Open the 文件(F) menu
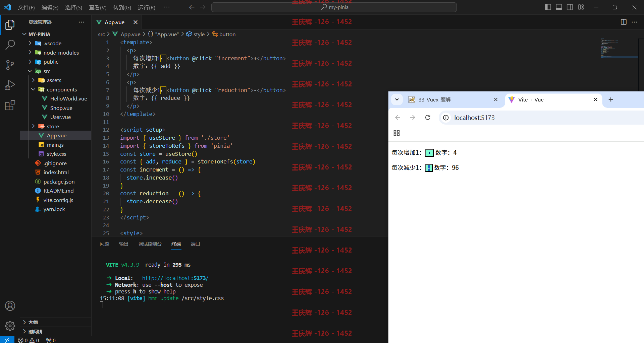 point(26,7)
